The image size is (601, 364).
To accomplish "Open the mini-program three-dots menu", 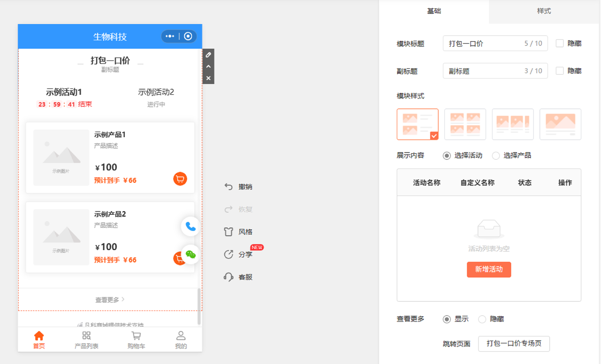I will [x=170, y=36].
